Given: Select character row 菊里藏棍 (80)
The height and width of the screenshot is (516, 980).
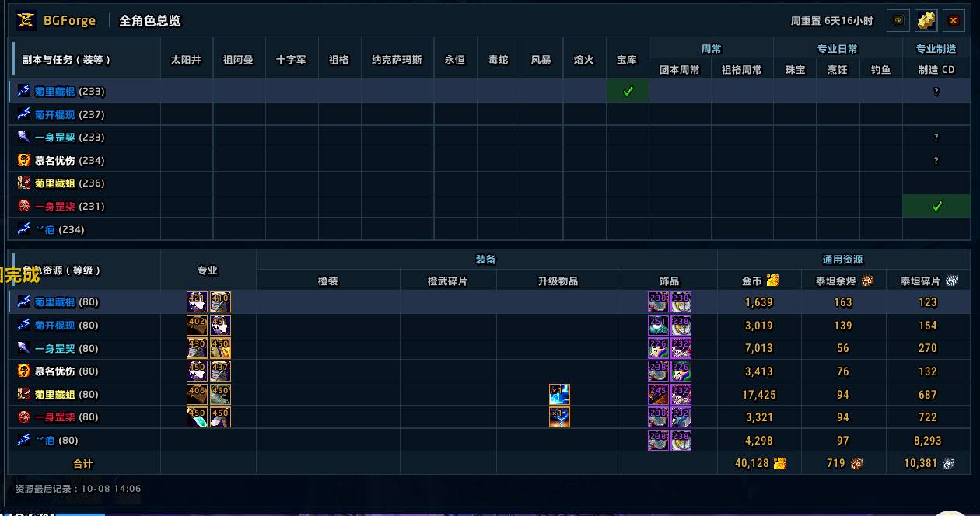Looking at the screenshot, I should (490, 302).
